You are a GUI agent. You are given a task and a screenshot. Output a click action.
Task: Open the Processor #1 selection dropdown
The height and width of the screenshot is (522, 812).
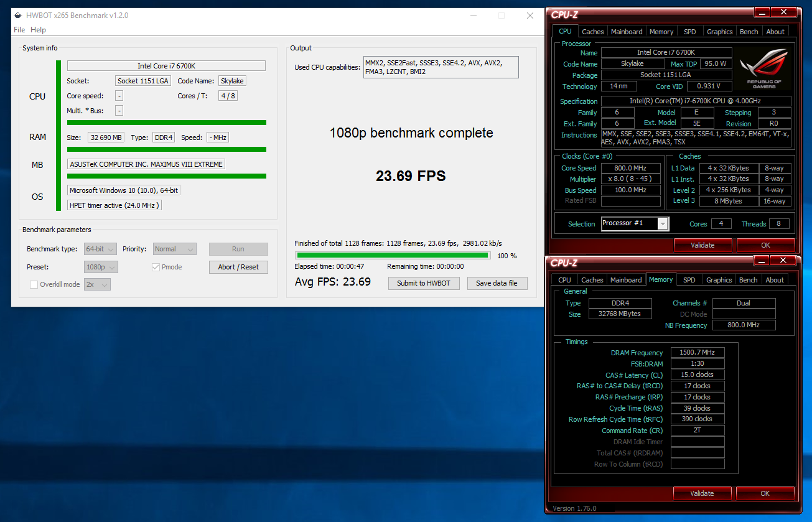[x=635, y=224]
